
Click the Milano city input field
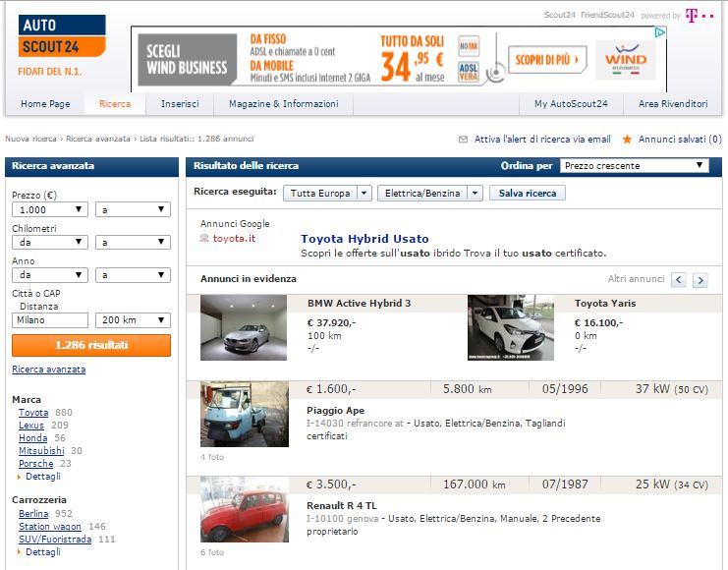click(50, 320)
